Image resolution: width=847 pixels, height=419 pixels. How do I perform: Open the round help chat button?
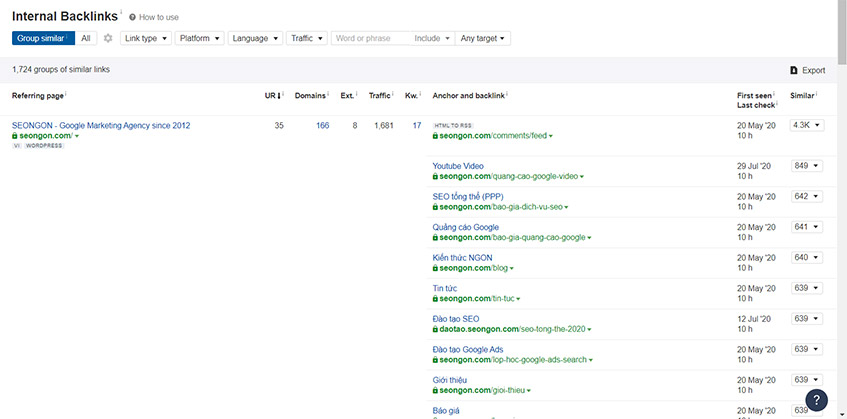click(816, 400)
